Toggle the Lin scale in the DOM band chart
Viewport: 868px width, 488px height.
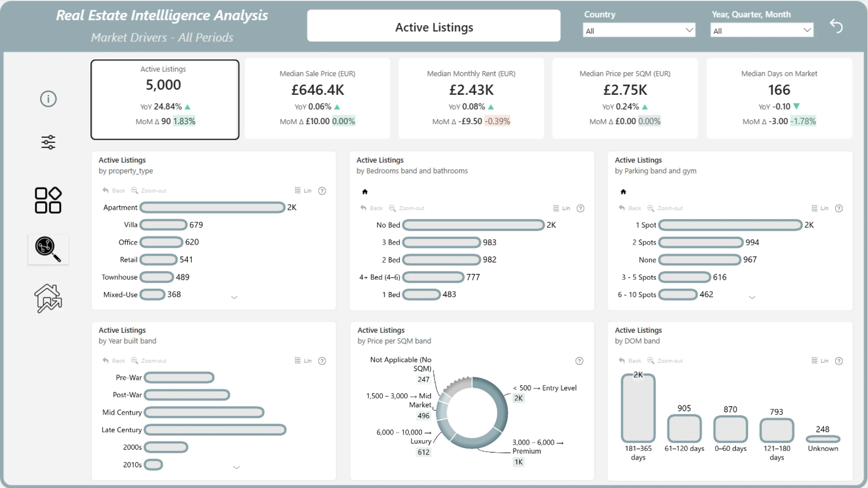pyautogui.click(x=820, y=361)
